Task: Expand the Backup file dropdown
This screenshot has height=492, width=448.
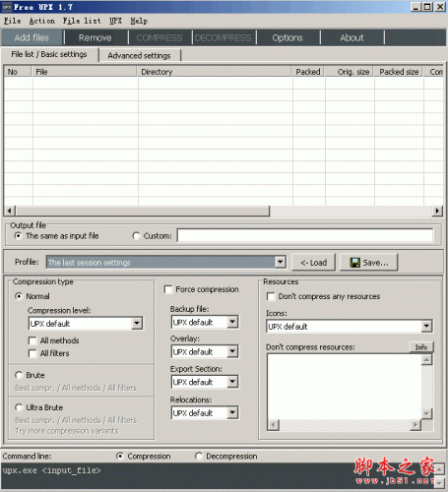Action: [x=232, y=322]
